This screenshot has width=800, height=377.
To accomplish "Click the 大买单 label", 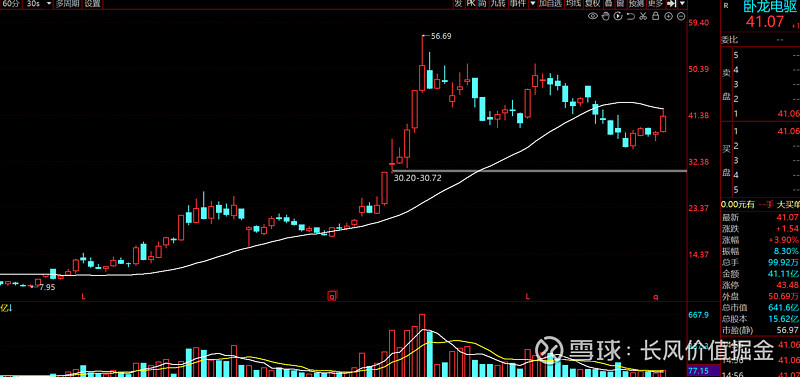I will (788, 205).
